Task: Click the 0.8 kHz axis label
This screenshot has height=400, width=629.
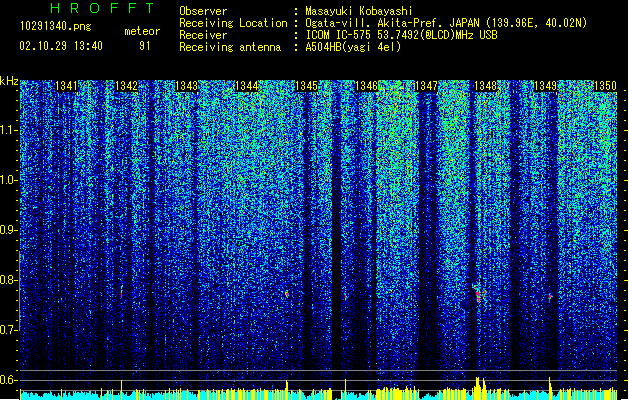Action: [x=8, y=280]
